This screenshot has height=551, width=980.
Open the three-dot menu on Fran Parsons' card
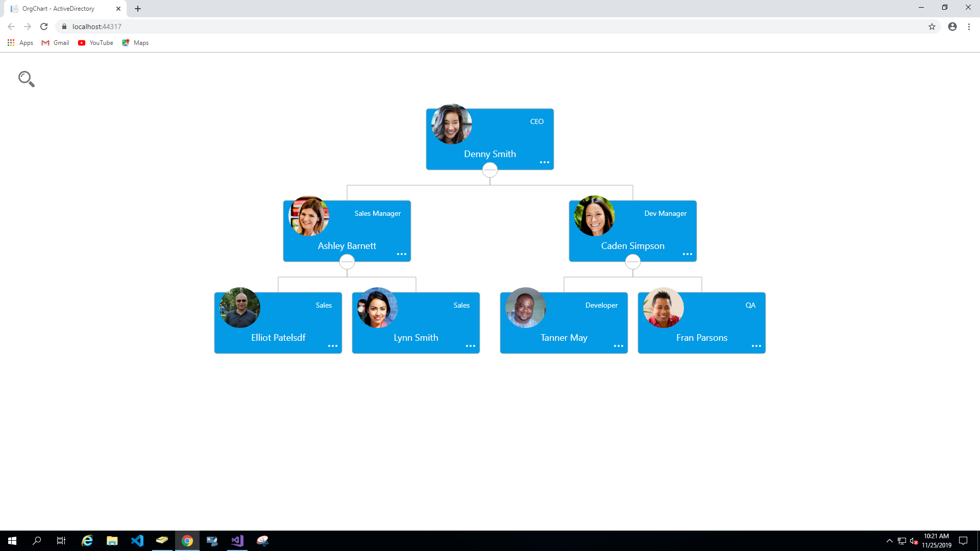tap(756, 346)
